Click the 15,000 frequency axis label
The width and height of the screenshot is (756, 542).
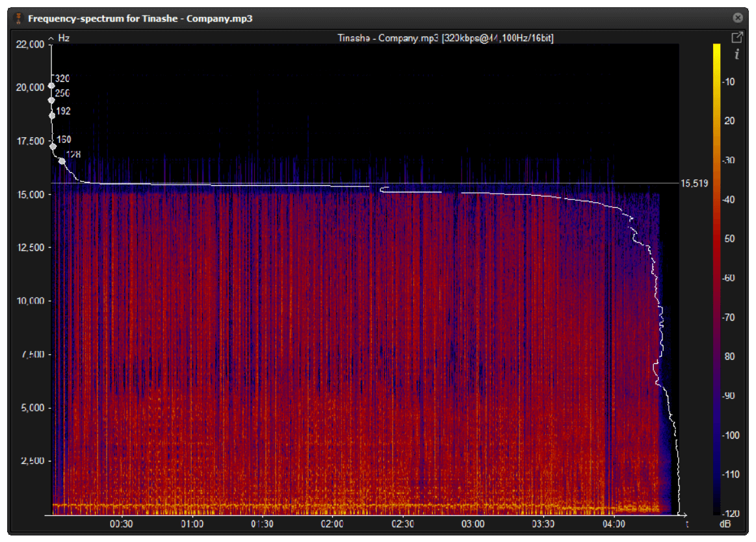pyautogui.click(x=30, y=195)
